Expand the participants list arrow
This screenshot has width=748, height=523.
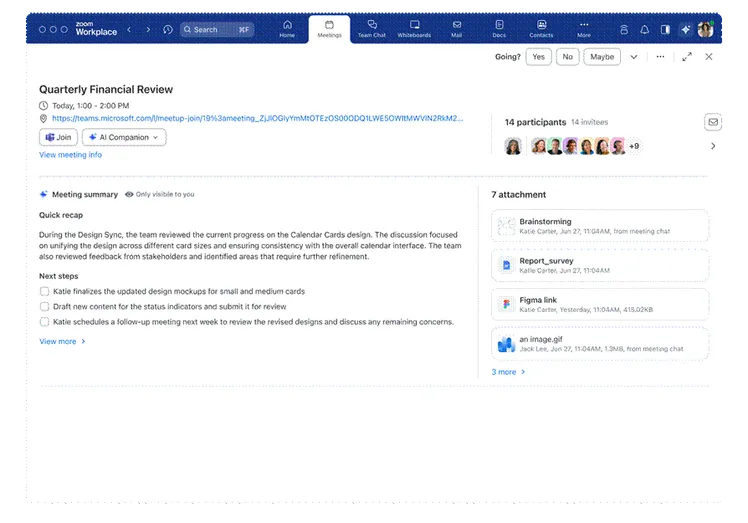point(713,146)
